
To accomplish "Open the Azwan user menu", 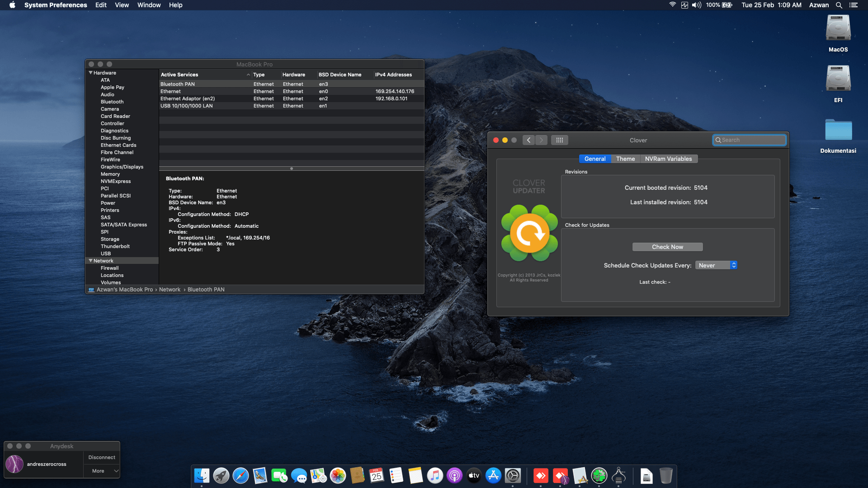I will click(x=819, y=5).
